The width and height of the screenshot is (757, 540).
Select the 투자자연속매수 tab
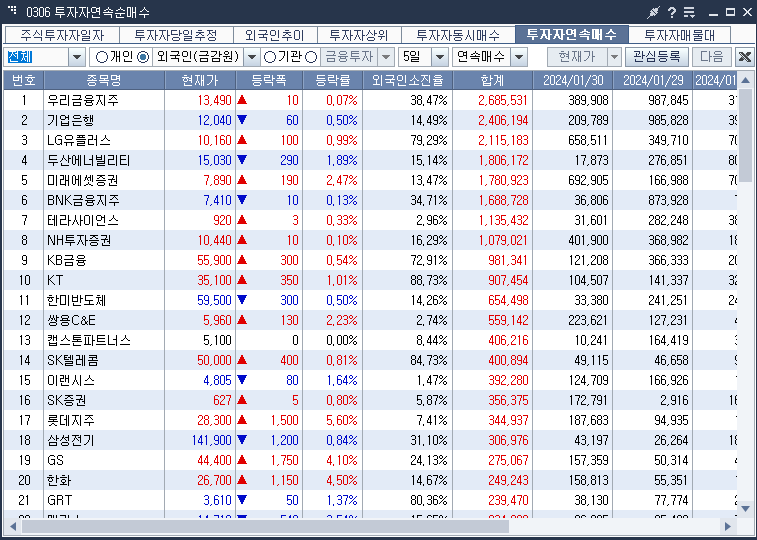click(572, 34)
